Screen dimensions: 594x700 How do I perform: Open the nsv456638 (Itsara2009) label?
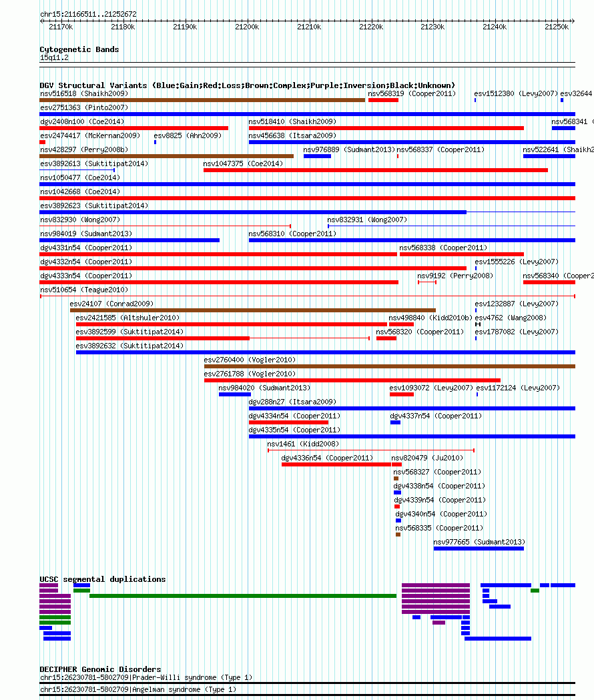tap(292, 135)
